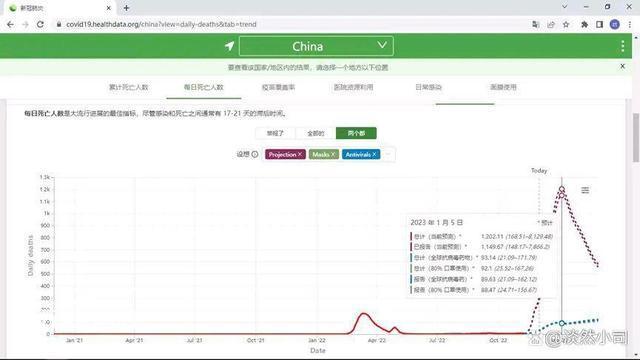Image resolution: width=640 pixels, height=360 pixels.
Task: Open the browser side panel icon
Action: (599, 24)
